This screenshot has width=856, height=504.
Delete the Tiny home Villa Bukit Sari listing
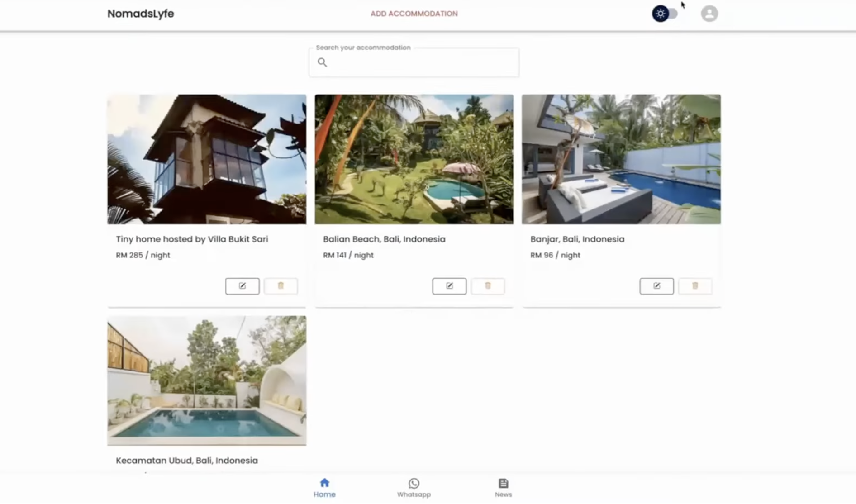tap(281, 286)
